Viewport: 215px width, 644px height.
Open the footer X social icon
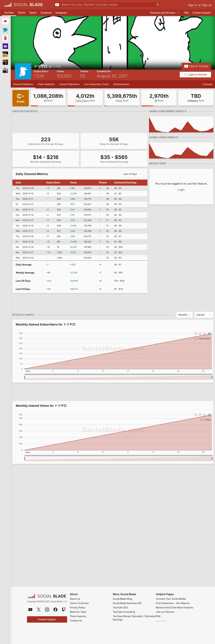(39, 610)
